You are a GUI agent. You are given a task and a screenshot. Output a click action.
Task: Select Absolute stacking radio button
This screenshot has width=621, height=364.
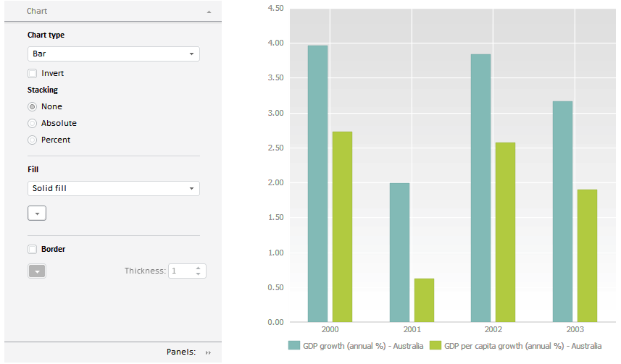tap(32, 123)
